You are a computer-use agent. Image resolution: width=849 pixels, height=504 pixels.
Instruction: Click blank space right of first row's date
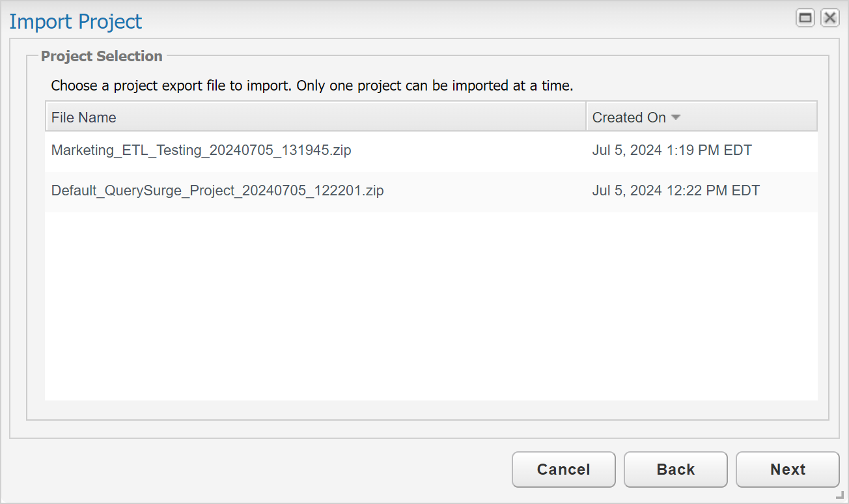pos(788,150)
